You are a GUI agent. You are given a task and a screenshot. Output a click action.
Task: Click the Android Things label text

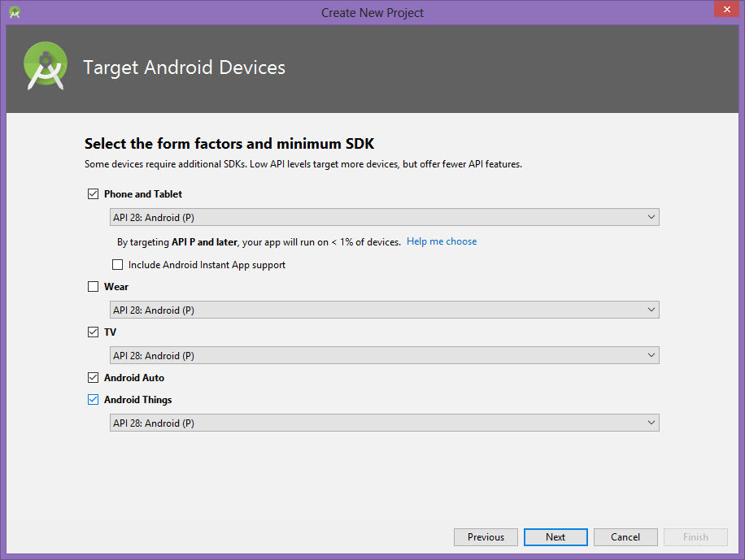click(x=137, y=400)
